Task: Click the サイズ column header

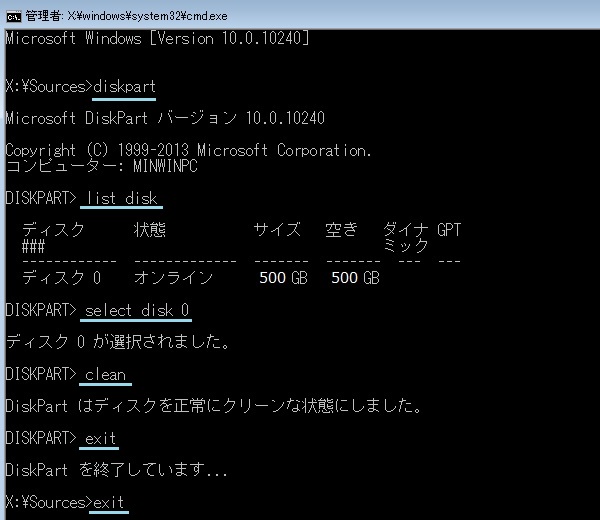Action: click(x=276, y=230)
